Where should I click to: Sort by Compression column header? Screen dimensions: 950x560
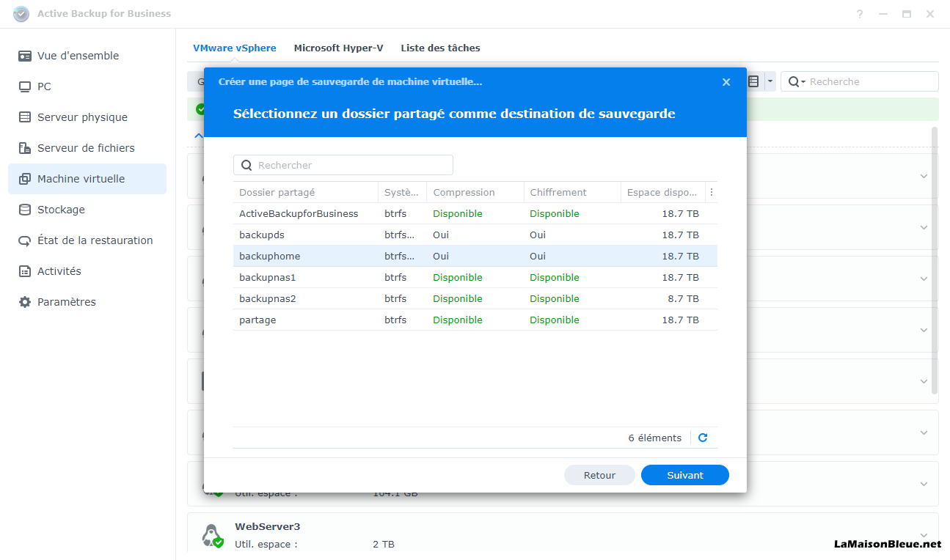click(475, 192)
